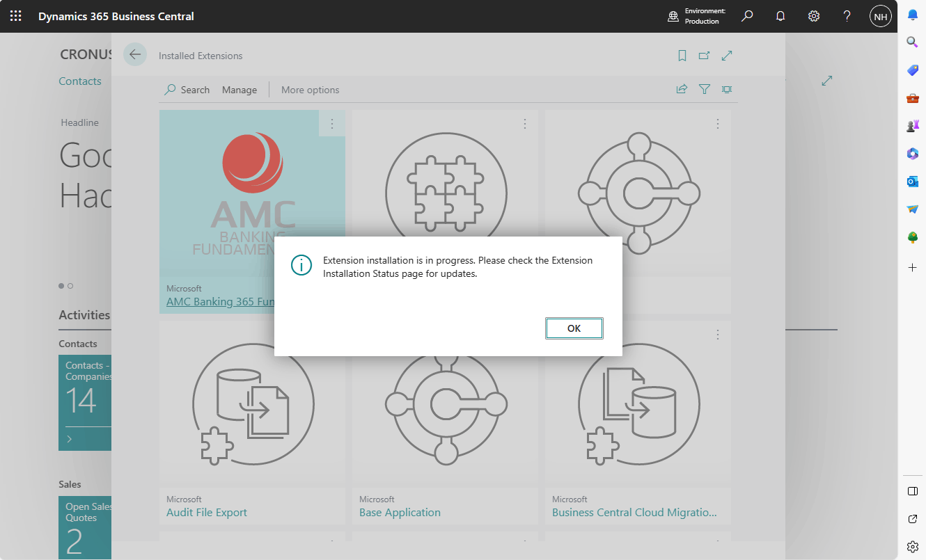The image size is (926, 560).
Task: Open Outlook from the sidebar
Action: click(912, 182)
